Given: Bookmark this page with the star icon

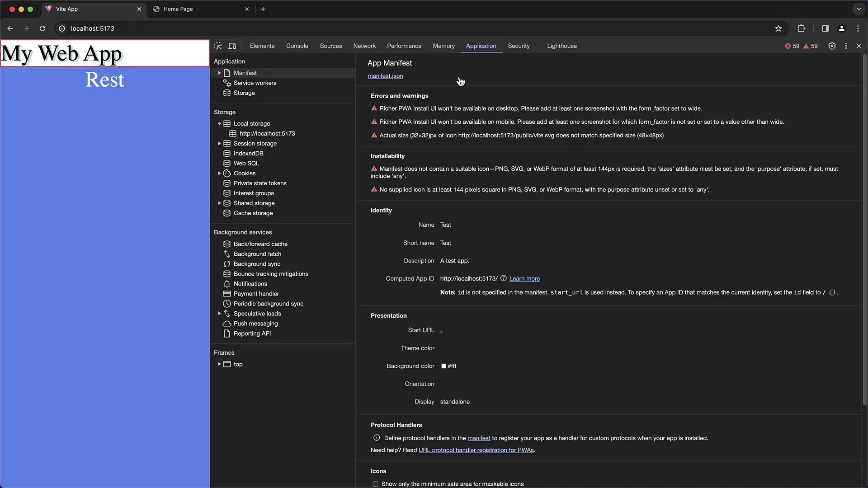Looking at the screenshot, I should tap(778, 28).
